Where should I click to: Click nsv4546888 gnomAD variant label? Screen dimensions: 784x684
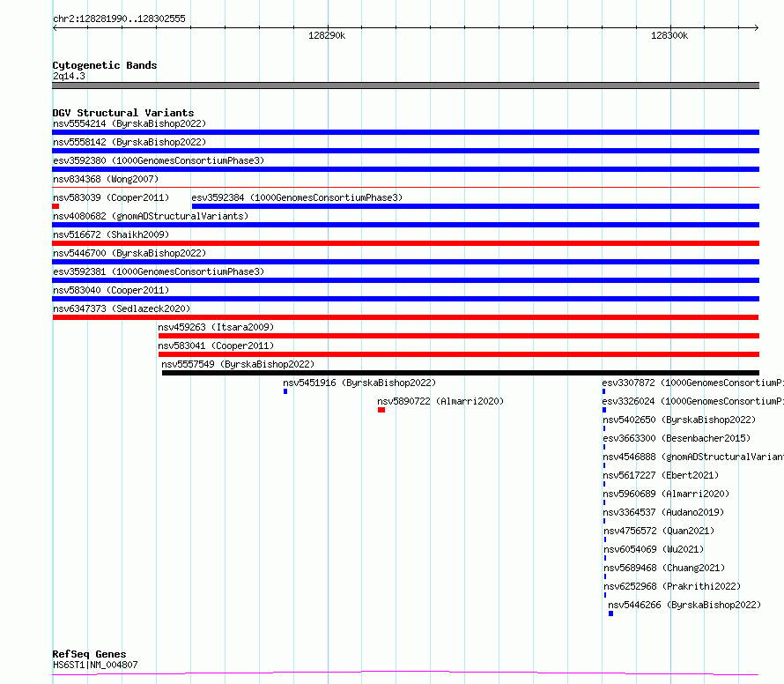693,457
